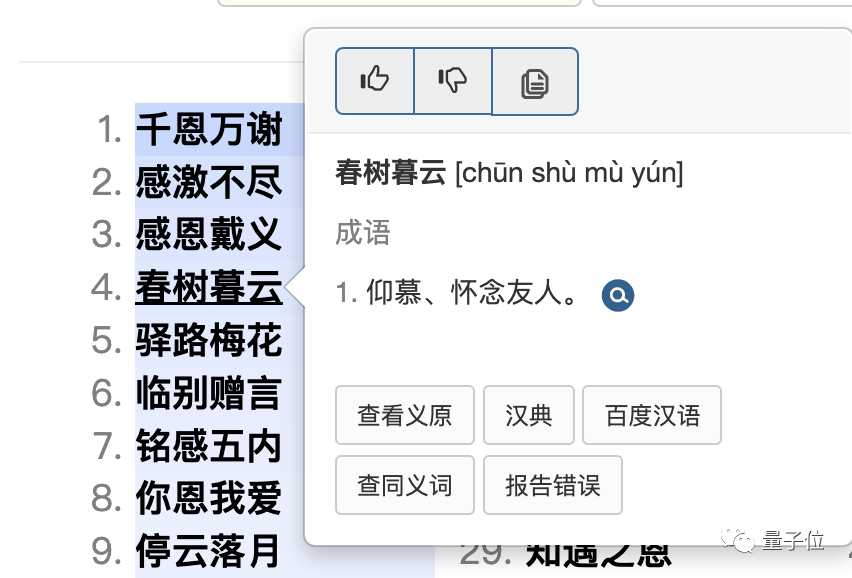This screenshot has width=852, height=578.
Task: Open 百度汉语 for this idiom
Action: [x=651, y=414]
